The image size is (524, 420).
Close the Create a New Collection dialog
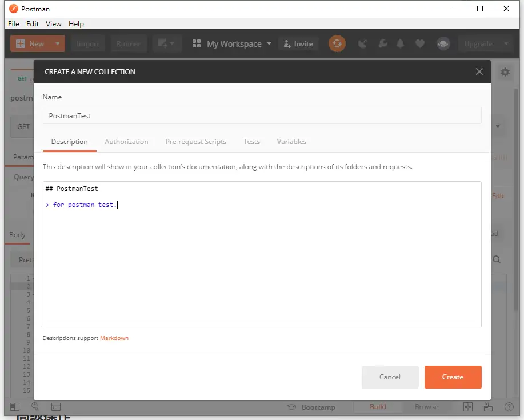pyautogui.click(x=479, y=71)
